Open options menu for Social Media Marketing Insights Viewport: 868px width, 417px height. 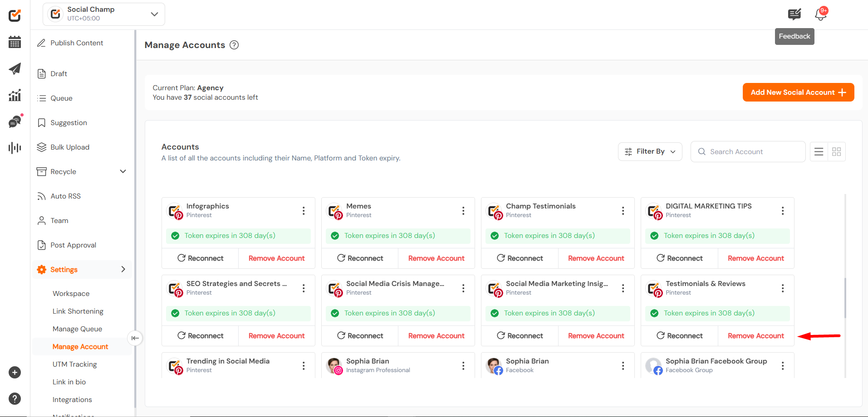[623, 288]
